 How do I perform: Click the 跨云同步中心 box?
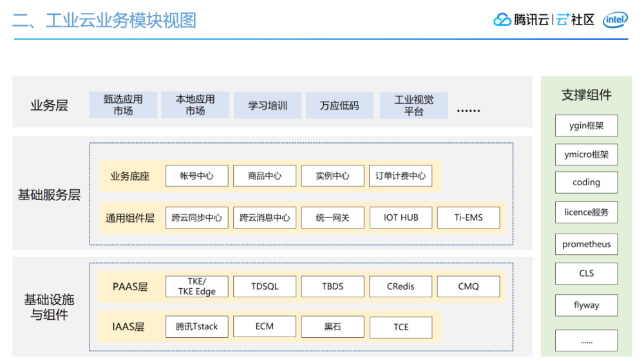click(196, 218)
